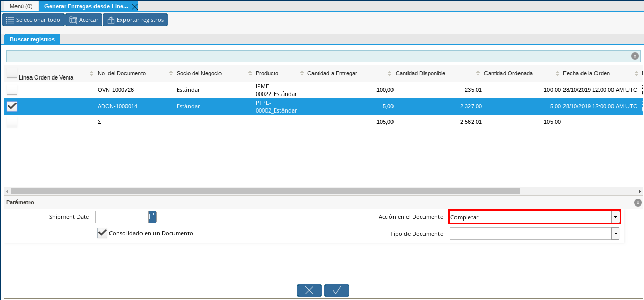Click the Seleccionar todo toolbar button
644x300 pixels.
tap(33, 20)
